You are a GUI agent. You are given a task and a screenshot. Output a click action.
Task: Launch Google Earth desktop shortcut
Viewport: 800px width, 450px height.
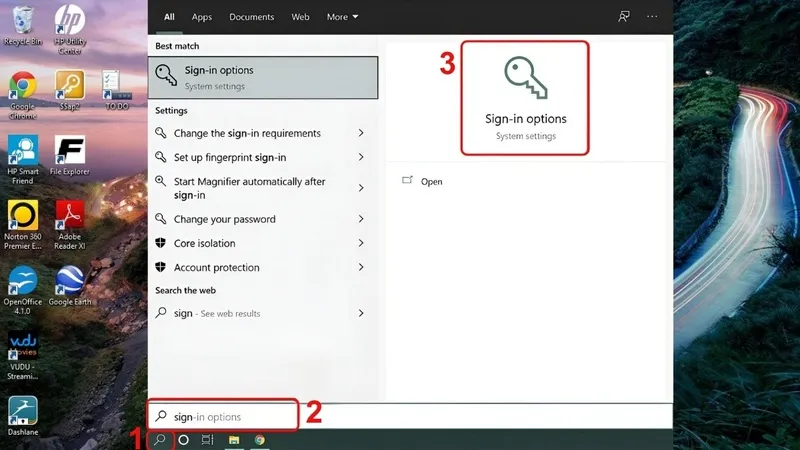pos(69,286)
